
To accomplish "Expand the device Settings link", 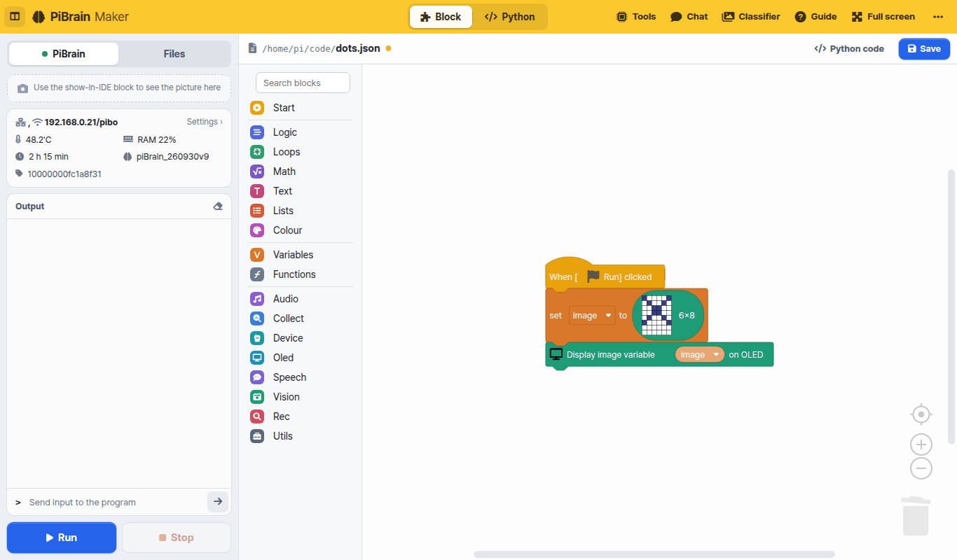I will [x=205, y=122].
